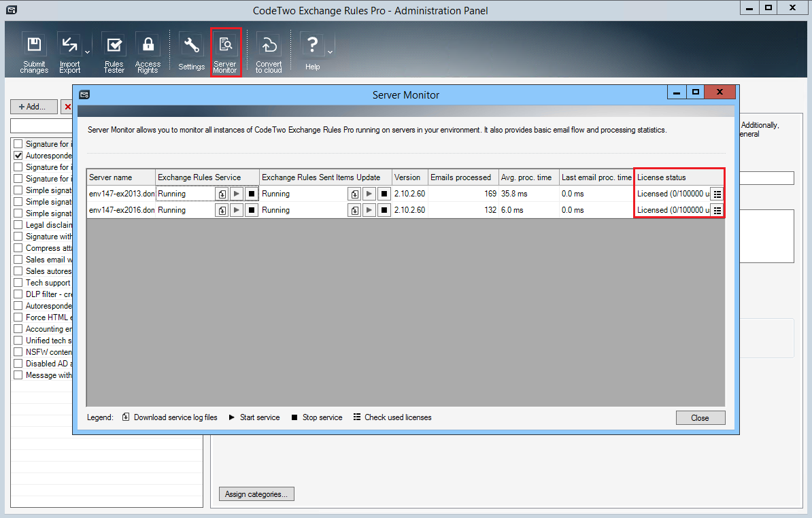Uncheck the Autoresponder rule
Image resolution: width=812 pixels, height=518 pixels.
tap(17, 155)
